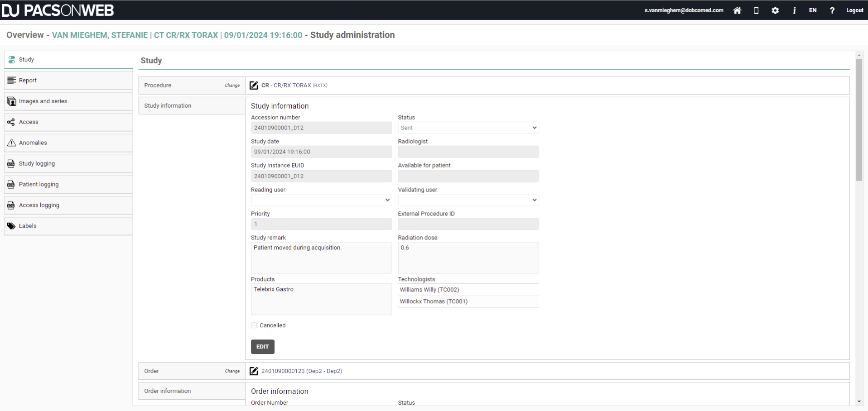Click the Priority field
Viewport: 868px width, 411px height.
[x=321, y=224]
